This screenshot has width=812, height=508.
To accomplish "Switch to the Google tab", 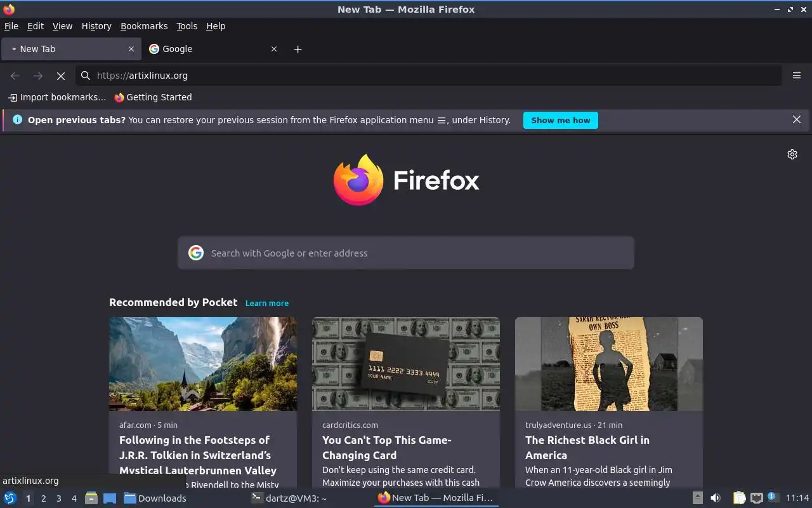I will (213, 49).
